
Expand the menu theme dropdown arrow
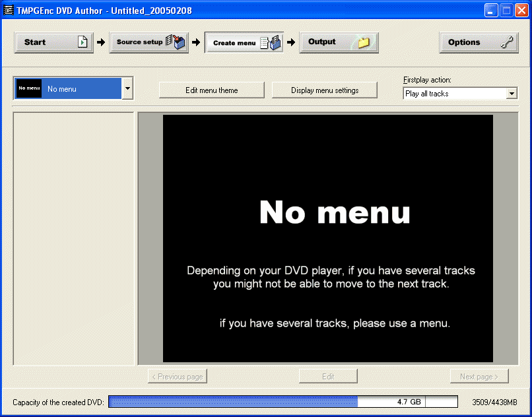[x=127, y=88]
